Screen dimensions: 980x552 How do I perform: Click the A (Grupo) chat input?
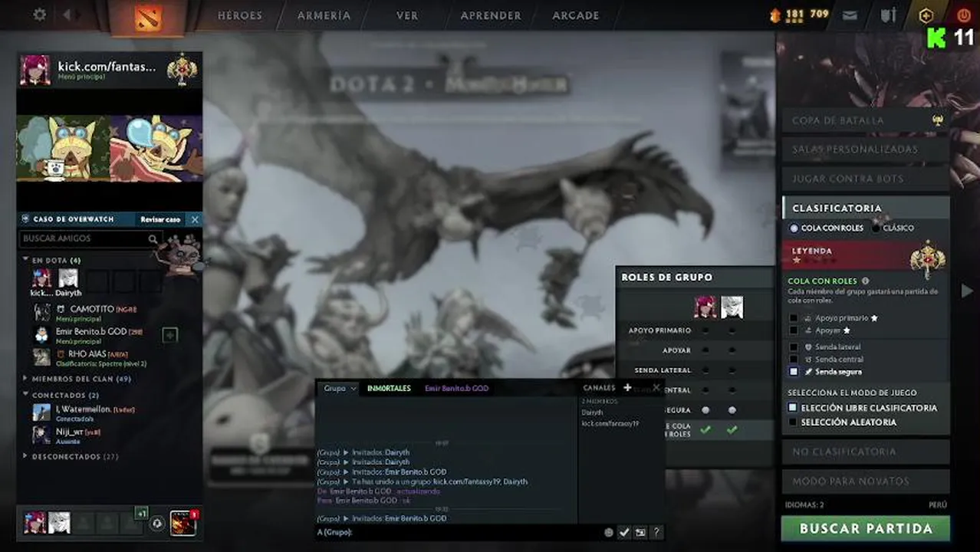click(459, 532)
